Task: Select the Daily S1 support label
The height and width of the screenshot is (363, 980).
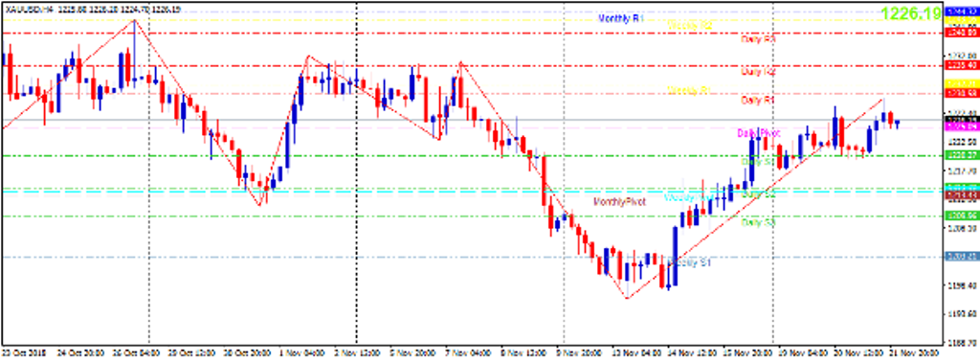Action: (x=758, y=162)
